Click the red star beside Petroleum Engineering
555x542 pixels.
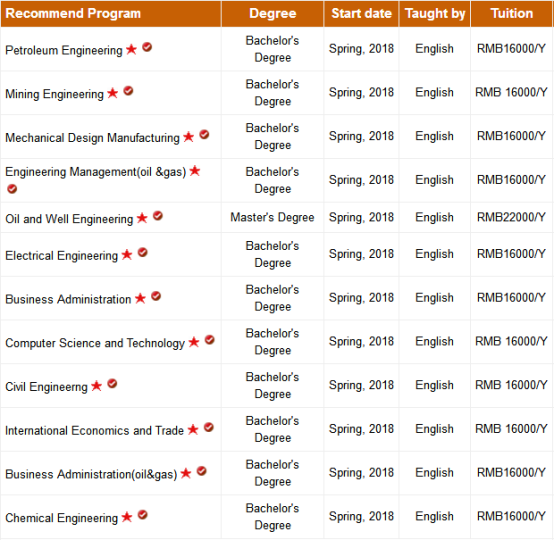pos(131,49)
